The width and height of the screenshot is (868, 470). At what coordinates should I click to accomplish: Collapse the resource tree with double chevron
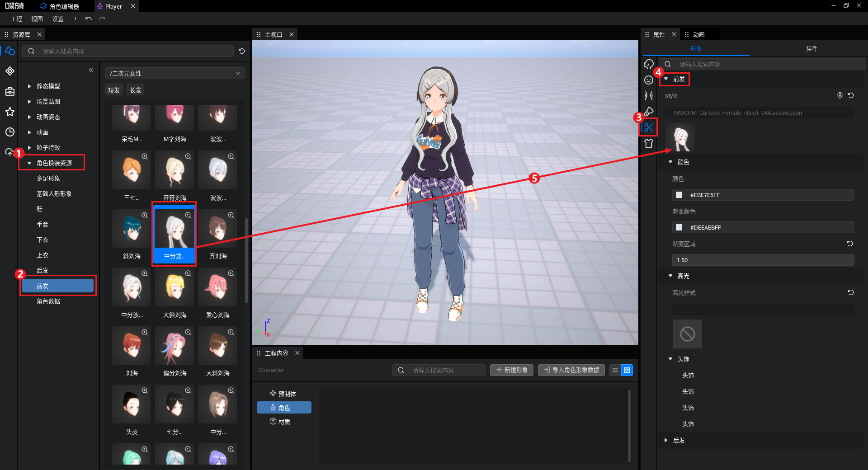pos(91,70)
